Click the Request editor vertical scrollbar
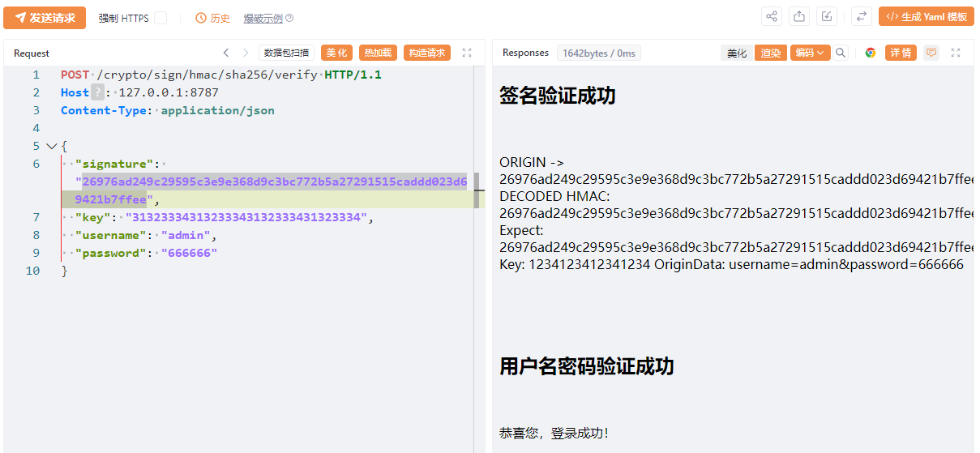The width and height of the screenshot is (980, 453). tap(477, 190)
